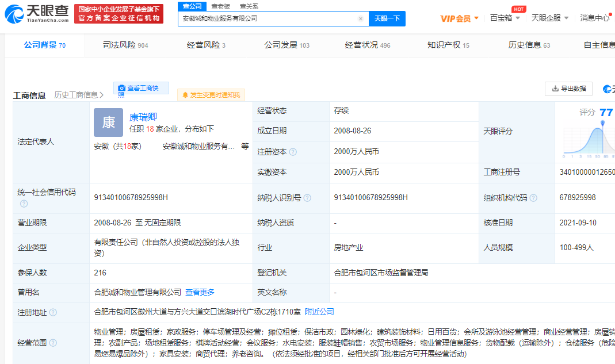
Task: Click 曾用名 合肥诚和物业管理有限公司
Action: tap(137, 292)
